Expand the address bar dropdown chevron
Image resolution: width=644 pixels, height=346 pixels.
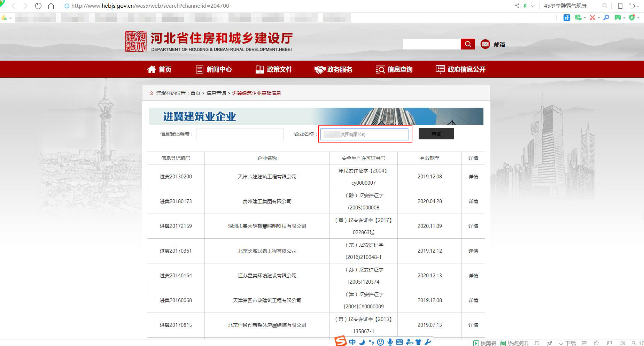533,6
